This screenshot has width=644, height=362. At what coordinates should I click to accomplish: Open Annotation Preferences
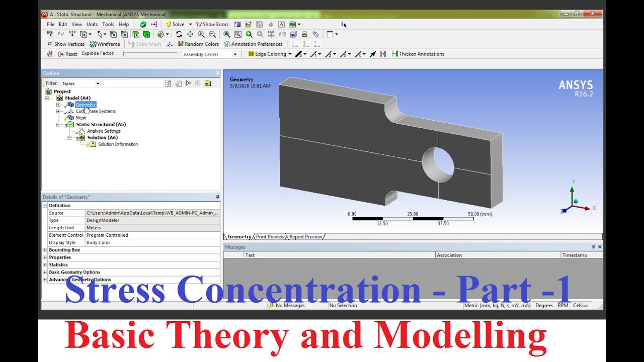click(x=253, y=44)
